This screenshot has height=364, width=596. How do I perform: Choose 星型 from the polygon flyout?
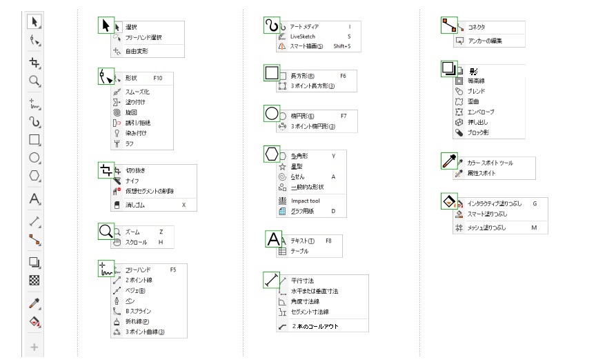coord(299,166)
